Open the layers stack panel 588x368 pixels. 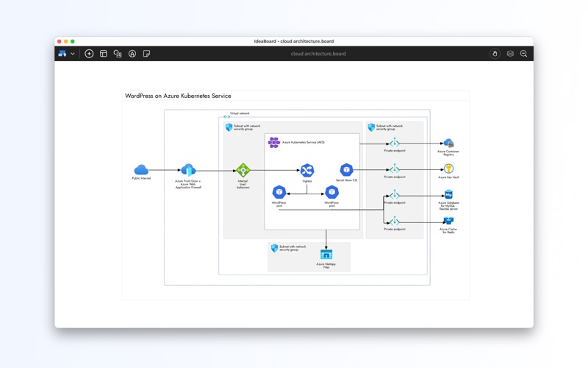coord(510,54)
